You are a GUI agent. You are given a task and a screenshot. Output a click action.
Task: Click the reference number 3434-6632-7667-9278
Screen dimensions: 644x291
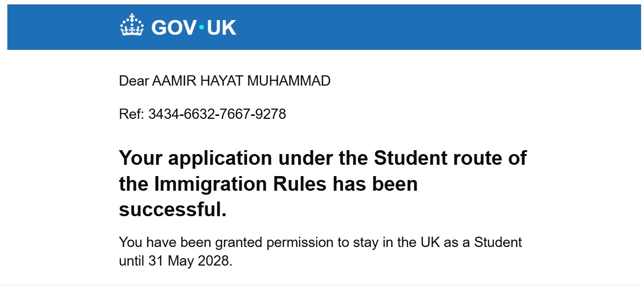(x=217, y=114)
